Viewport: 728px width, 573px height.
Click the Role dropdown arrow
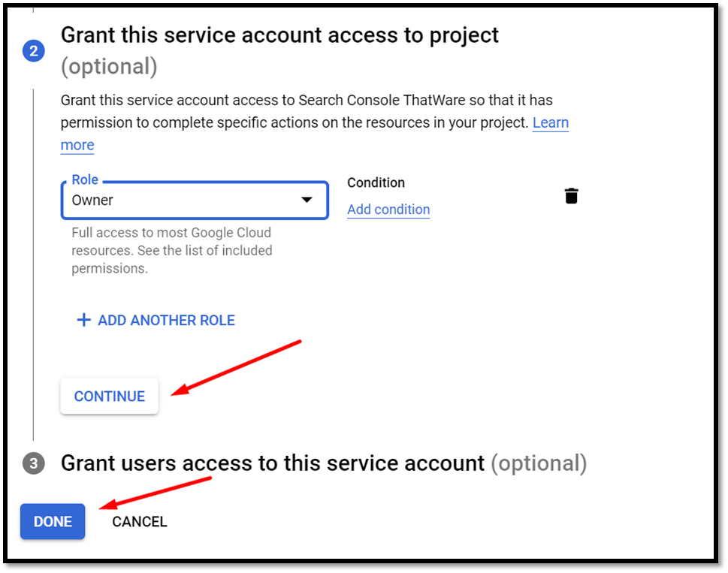point(307,200)
